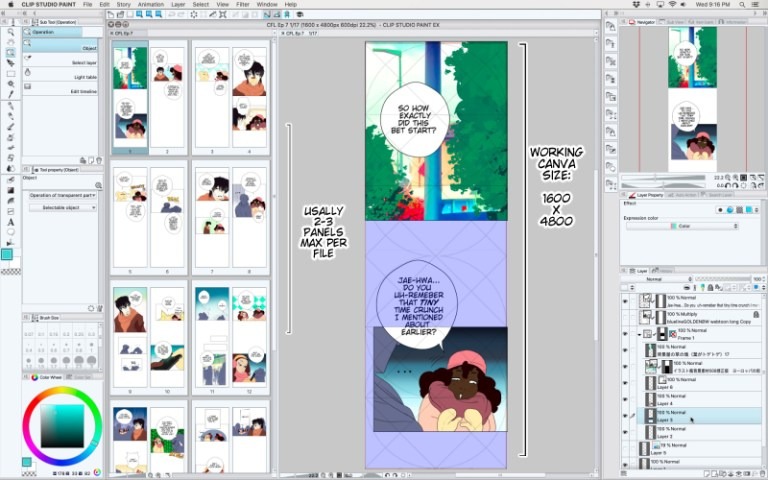Show hidden Layer 5 visibility box
The width and height of the screenshot is (768, 480).
[x=625, y=449]
